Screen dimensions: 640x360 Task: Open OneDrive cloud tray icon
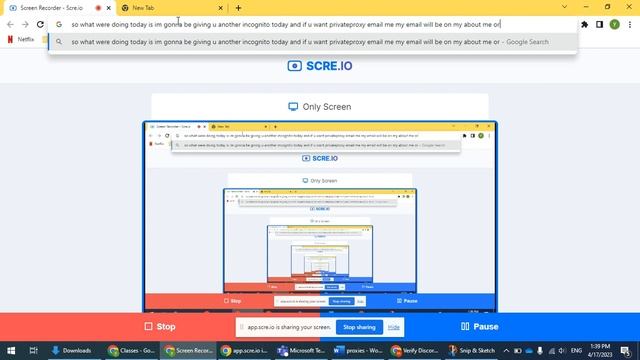(x=529, y=350)
